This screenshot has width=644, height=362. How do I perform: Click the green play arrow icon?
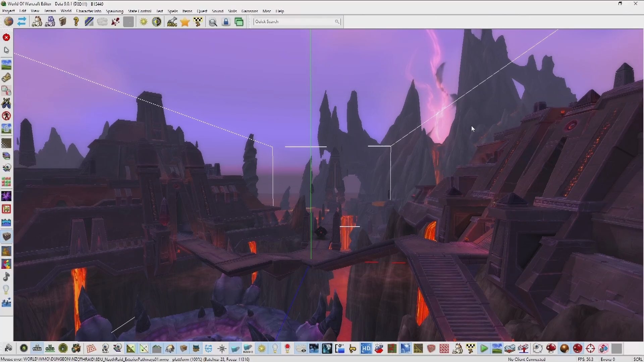(484, 349)
